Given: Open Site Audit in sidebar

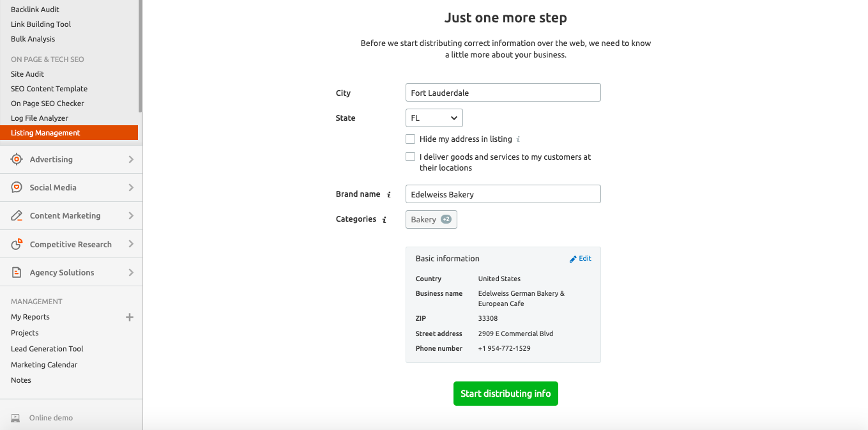Looking at the screenshot, I should [27, 74].
